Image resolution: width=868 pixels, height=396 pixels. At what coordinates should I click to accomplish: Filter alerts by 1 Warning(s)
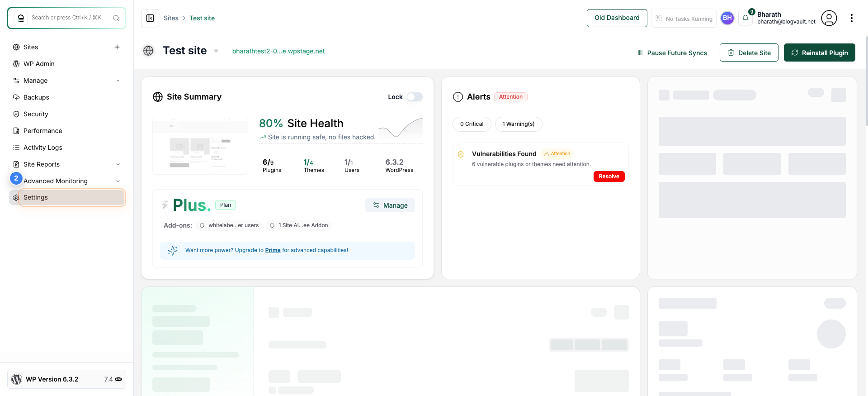point(519,124)
